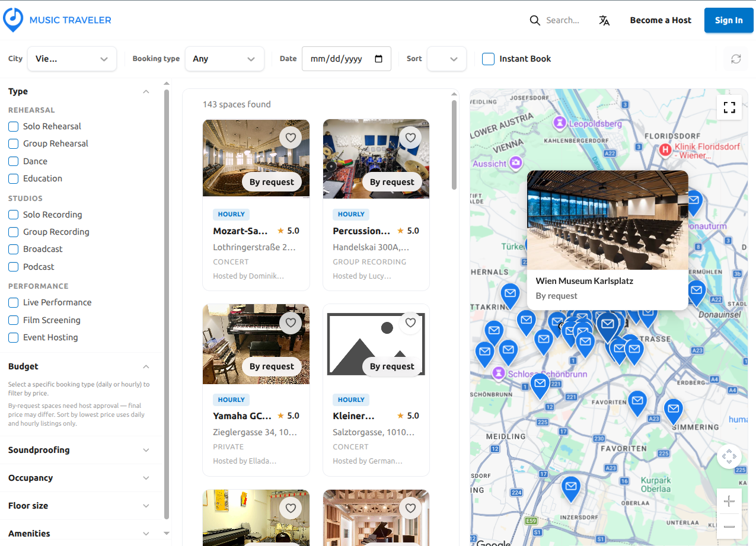This screenshot has width=756, height=546.
Task: Click the map zoom out minus icon
Action: [x=729, y=526]
